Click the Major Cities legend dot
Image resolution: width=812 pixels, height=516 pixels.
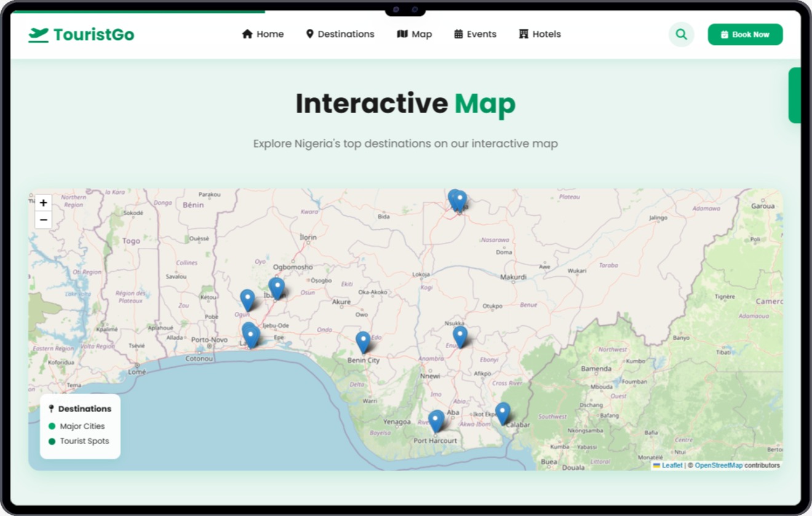coord(52,426)
